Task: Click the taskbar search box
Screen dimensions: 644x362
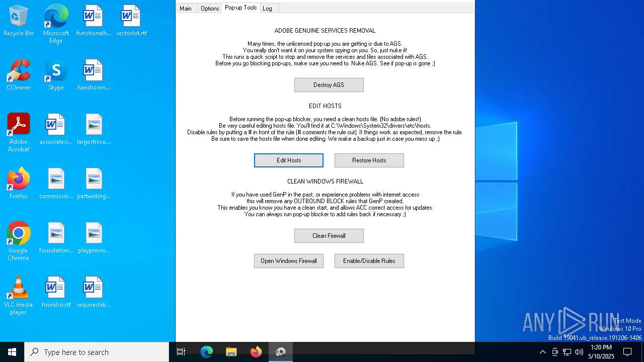Action: pyautogui.click(x=97, y=352)
